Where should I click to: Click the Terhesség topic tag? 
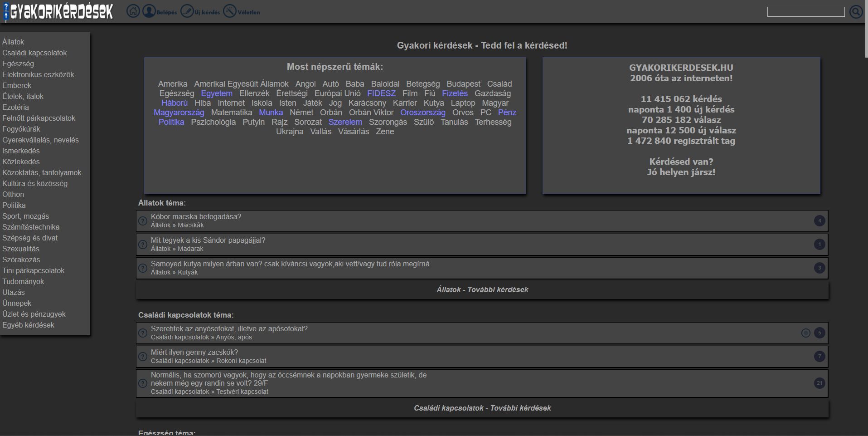click(x=493, y=122)
